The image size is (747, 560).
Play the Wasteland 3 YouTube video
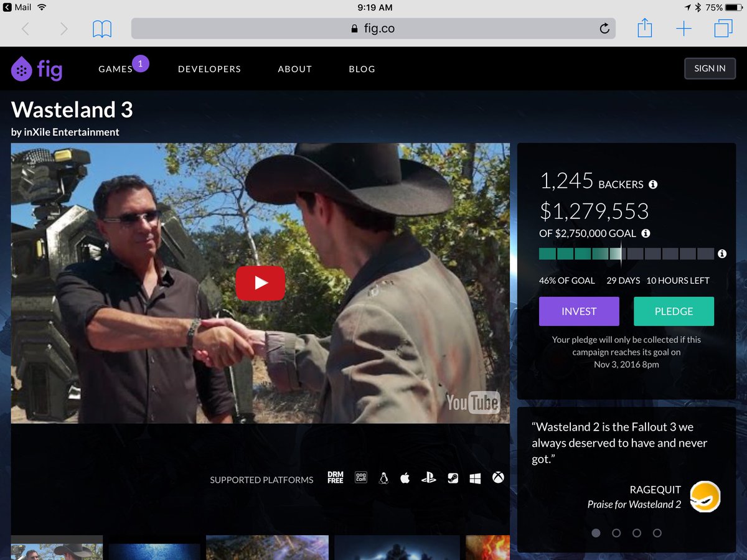[260, 283]
